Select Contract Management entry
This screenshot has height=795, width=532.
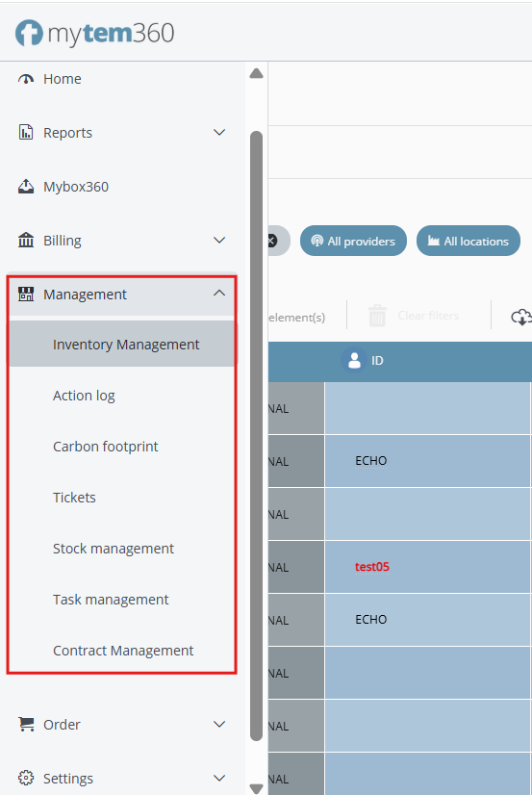point(122,651)
